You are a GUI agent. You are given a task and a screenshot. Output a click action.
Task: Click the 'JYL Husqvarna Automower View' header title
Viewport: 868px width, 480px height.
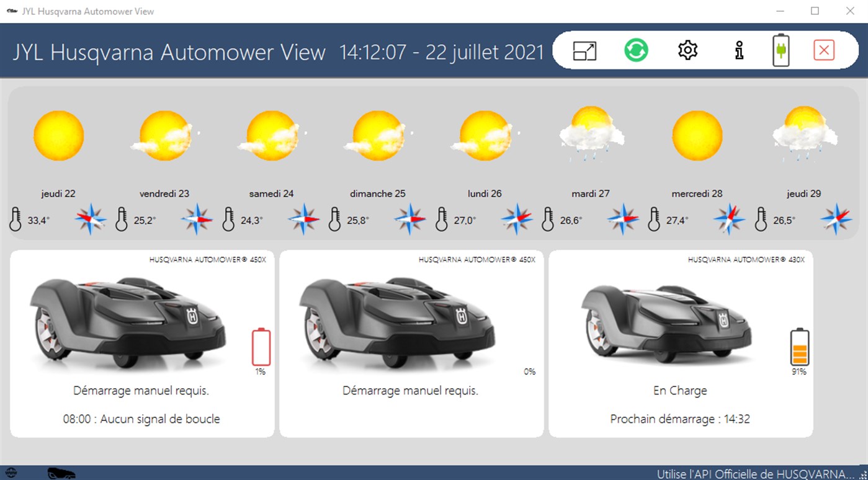(169, 52)
